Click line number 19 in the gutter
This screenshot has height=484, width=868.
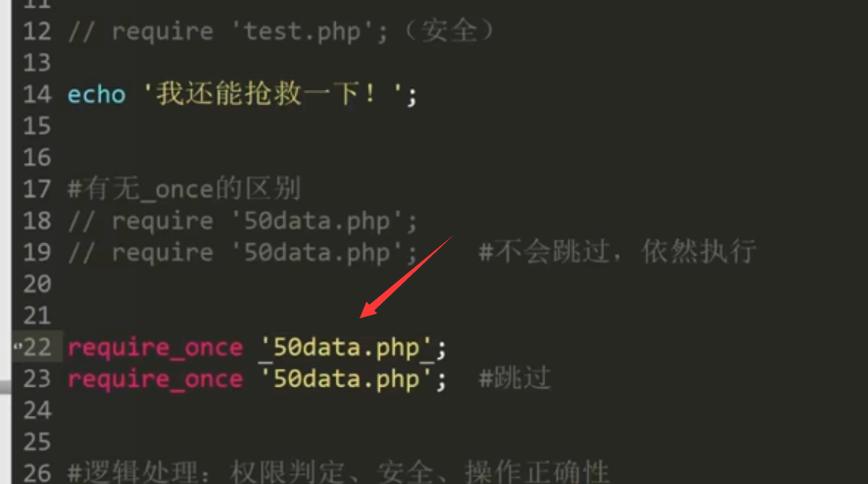37,252
